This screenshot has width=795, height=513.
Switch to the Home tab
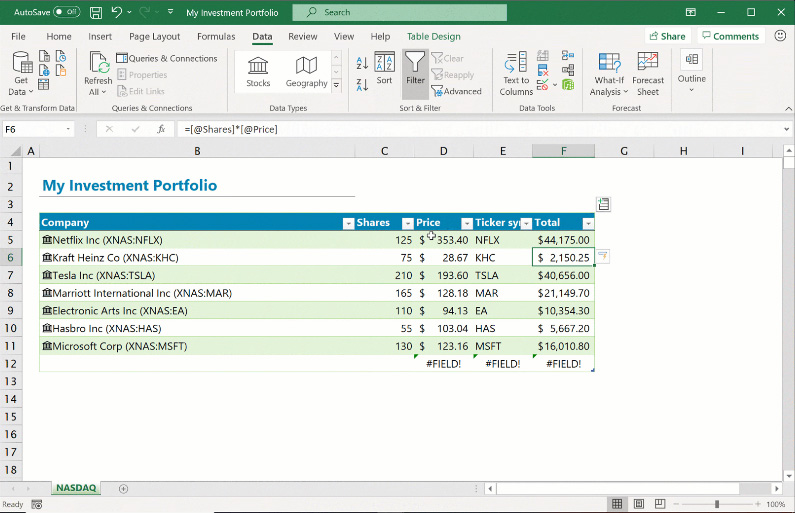(59, 36)
